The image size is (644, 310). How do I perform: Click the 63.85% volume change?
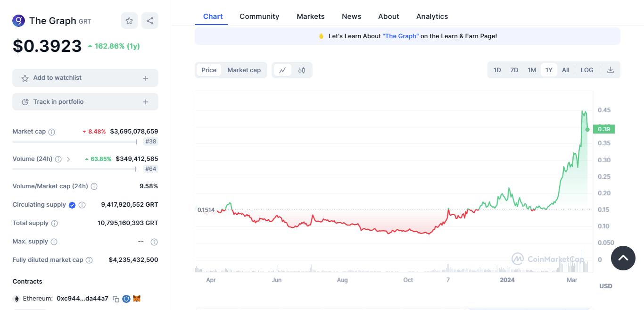click(98, 159)
